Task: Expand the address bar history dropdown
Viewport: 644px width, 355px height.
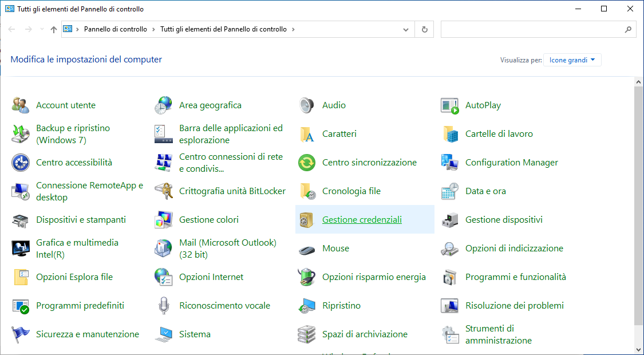Action: (406, 30)
